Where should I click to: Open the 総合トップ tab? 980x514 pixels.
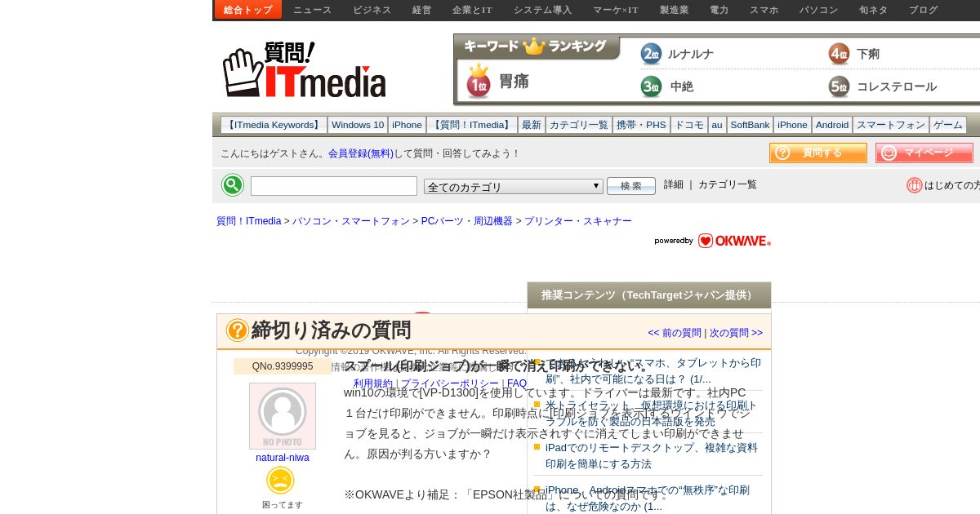click(x=248, y=10)
